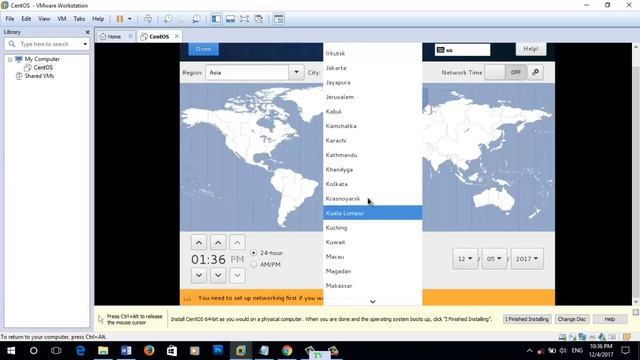Switch to Unity mode icon
This screenshot has width=640, height=360.
(x=258, y=19)
